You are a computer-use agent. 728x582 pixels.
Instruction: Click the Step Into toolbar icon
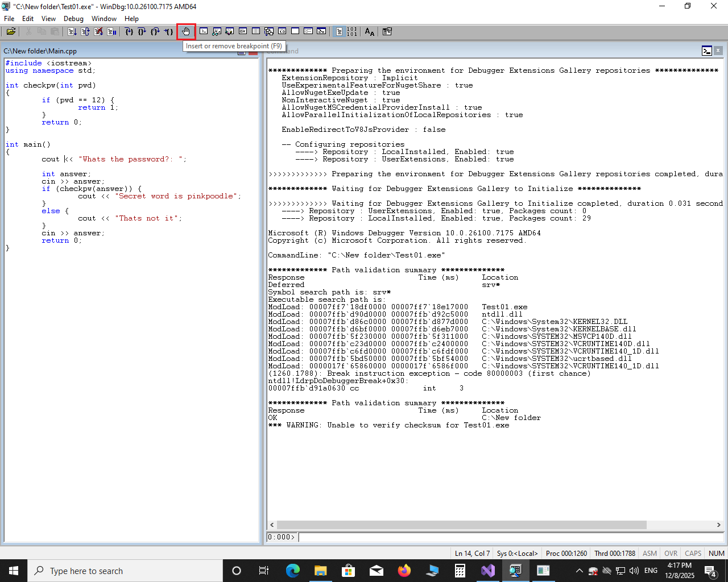pos(129,32)
